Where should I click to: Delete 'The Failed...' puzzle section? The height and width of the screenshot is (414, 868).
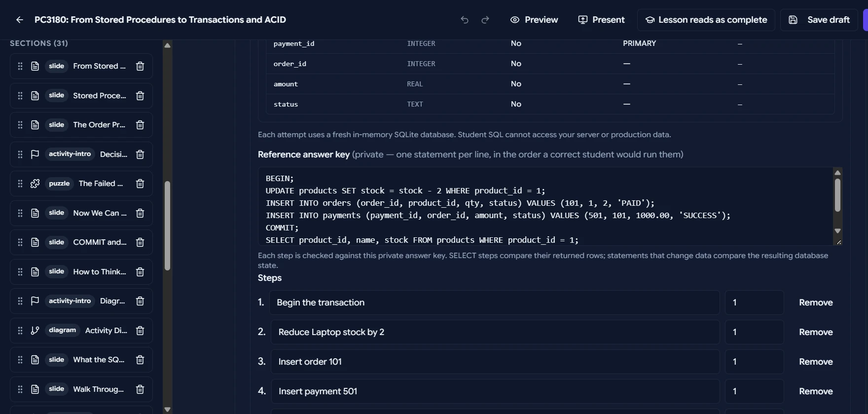[x=140, y=184]
